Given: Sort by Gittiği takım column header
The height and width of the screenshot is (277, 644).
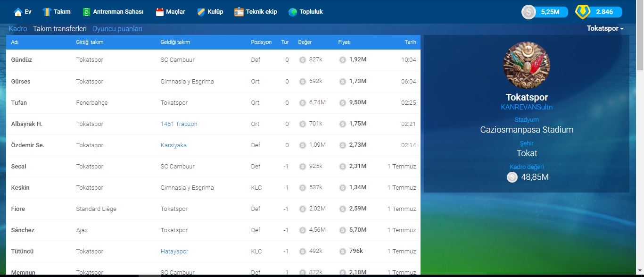Looking at the screenshot, I should pos(90,42).
